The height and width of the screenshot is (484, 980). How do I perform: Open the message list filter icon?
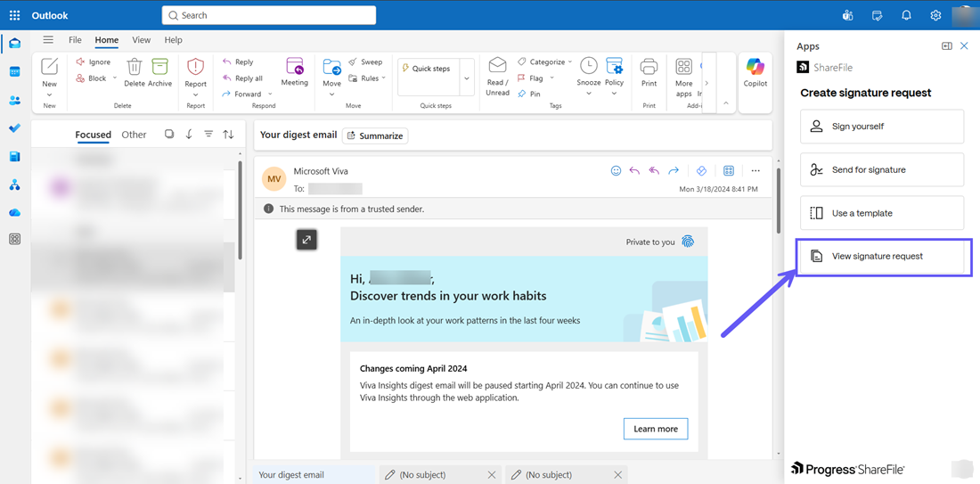[x=208, y=135]
